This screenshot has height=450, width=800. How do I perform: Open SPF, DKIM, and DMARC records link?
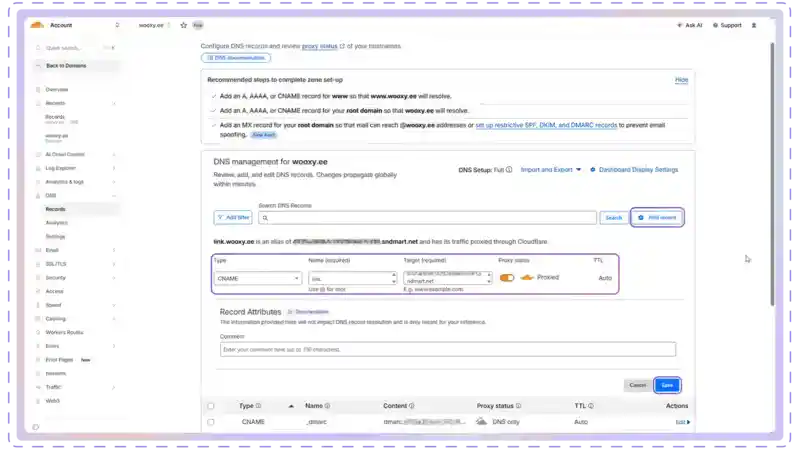pyautogui.click(x=546, y=125)
